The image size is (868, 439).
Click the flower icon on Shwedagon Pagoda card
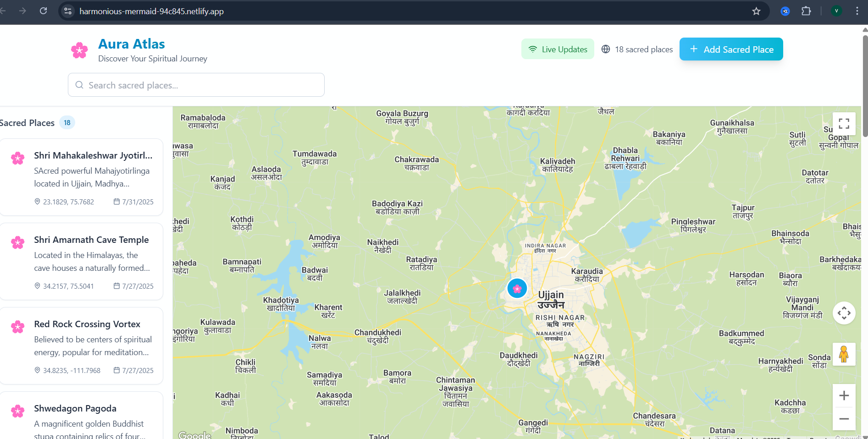click(x=18, y=411)
